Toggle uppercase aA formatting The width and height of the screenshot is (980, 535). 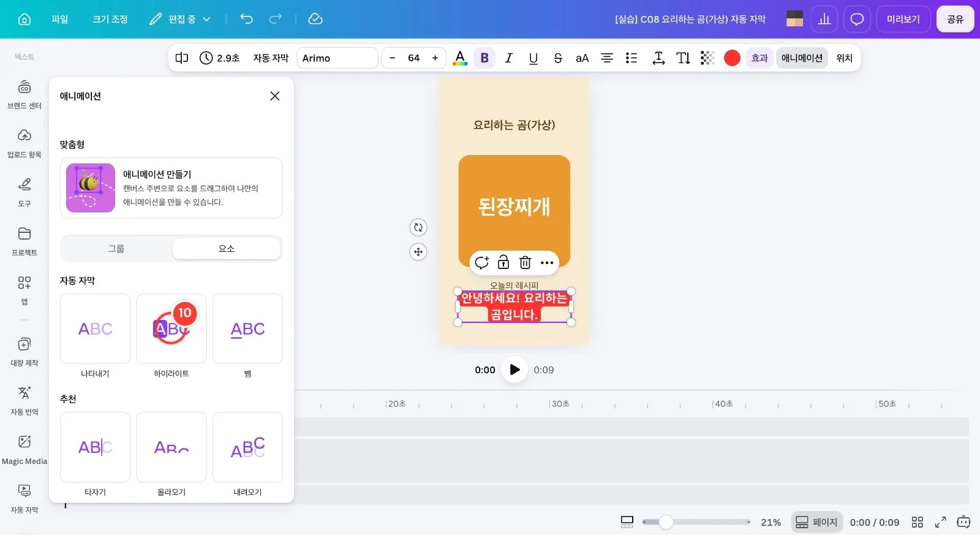pyautogui.click(x=582, y=58)
